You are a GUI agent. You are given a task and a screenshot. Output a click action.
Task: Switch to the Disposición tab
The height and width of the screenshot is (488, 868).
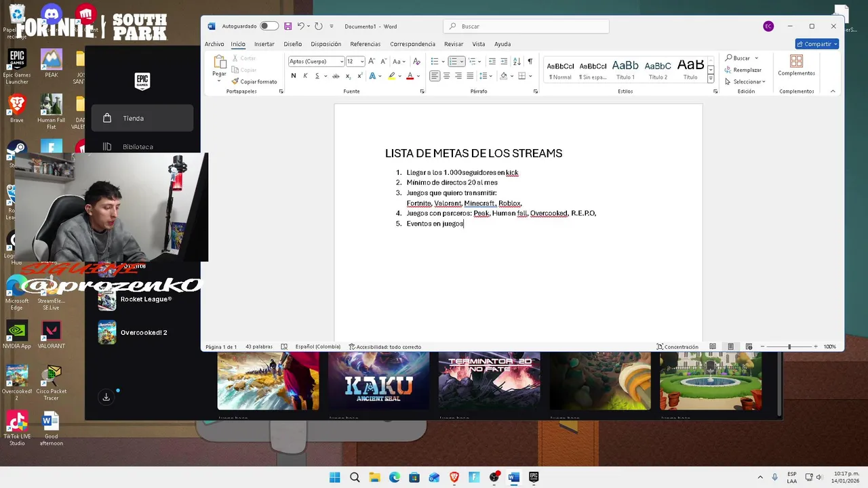point(326,44)
